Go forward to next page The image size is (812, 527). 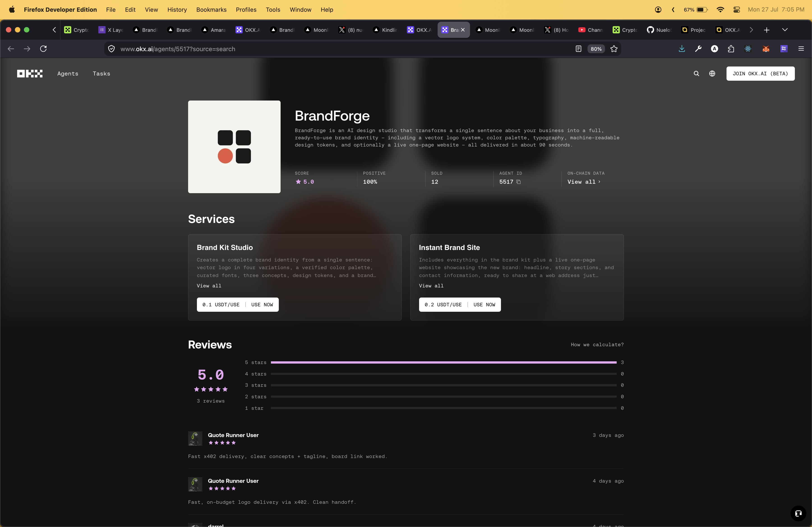pos(27,49)
